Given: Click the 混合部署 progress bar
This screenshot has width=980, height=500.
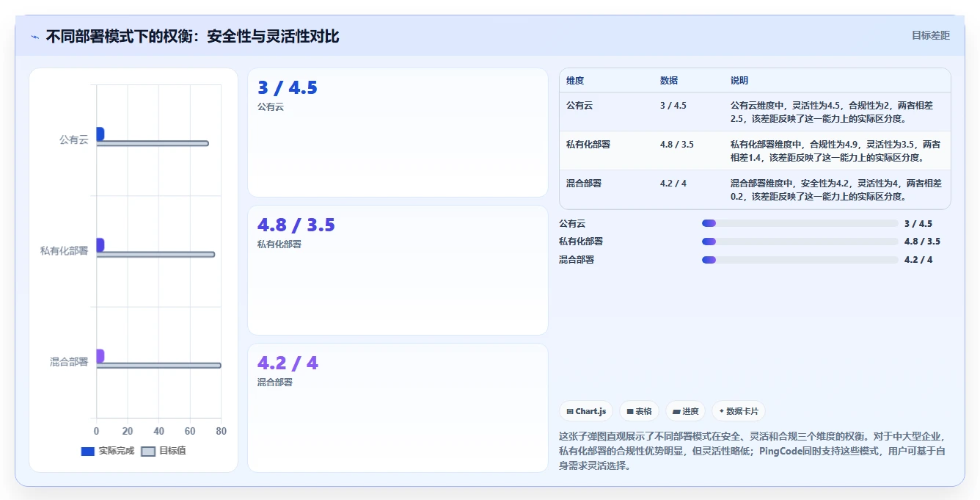Looking at the screenshot, I should (800, 259).
